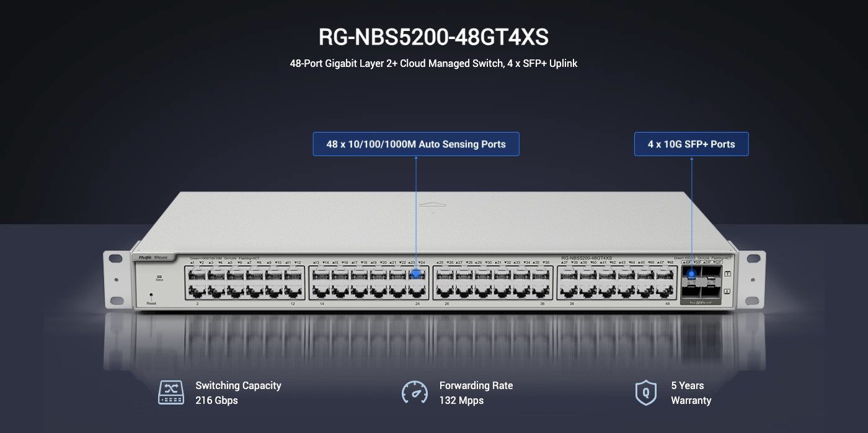Click the up-arrow indicator beside SFP ports
Viewport: 868px width, 433px height.
[728, 274]
